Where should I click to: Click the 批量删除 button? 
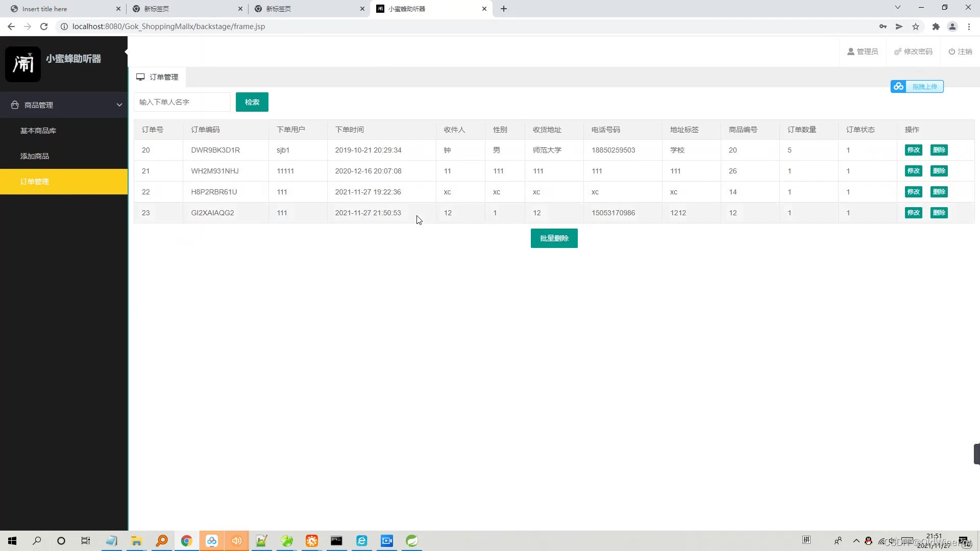(x=554, y=238)
